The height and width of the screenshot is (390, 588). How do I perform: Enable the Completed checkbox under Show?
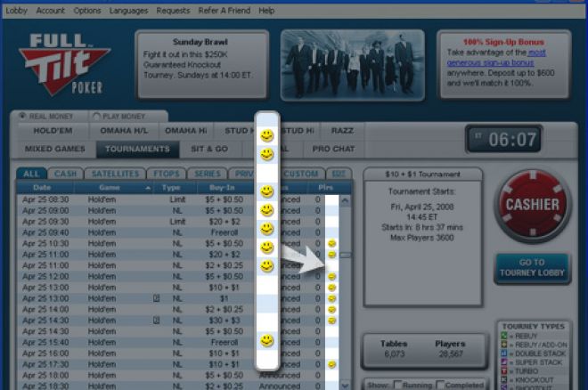[441, 385]
